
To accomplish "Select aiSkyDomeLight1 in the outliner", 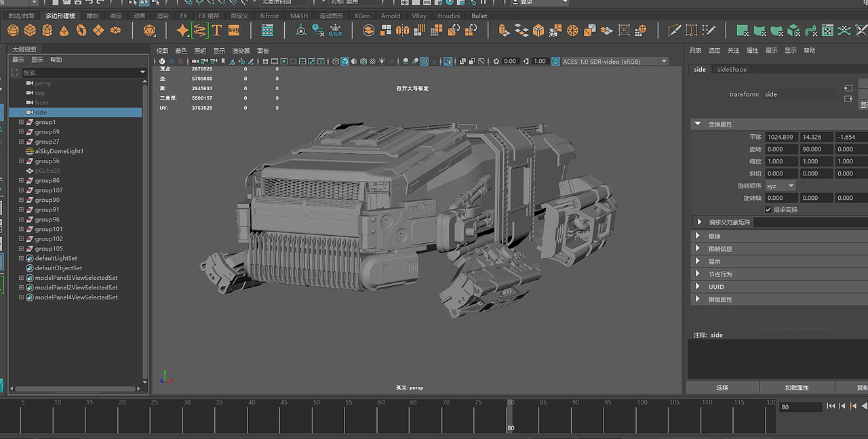I will pyautogui.click(x=59, y=151).
